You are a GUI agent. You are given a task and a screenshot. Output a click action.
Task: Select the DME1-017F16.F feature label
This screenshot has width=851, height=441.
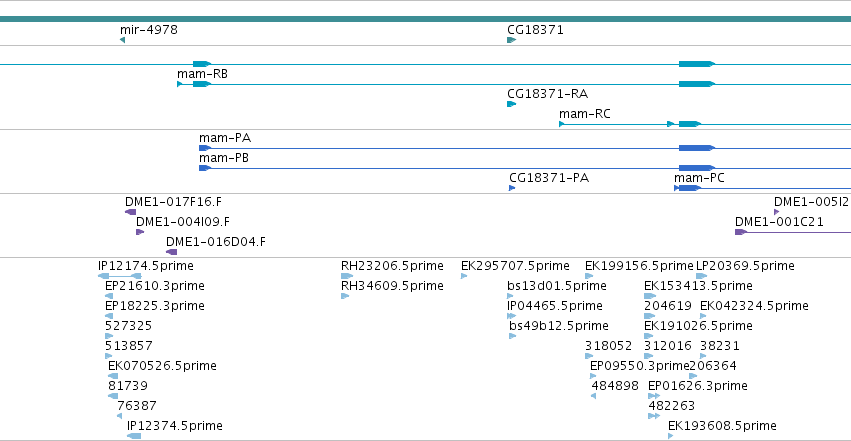[x=174, y=202]
